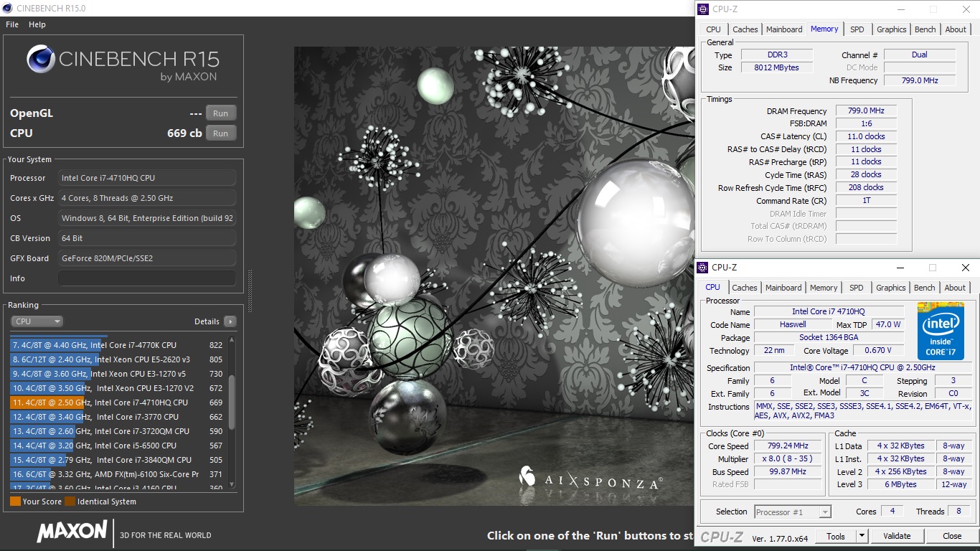980x551 pixels.
Task: Close the upper CPU-Z Memory window
Action: point(966,9)
